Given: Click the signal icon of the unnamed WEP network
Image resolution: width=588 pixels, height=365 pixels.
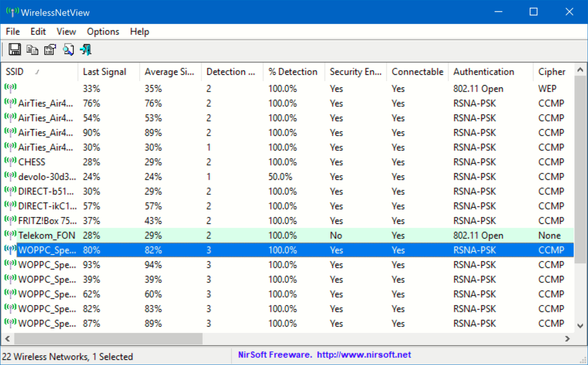Looking at the screenshot, I should click(x=10, y=88).
